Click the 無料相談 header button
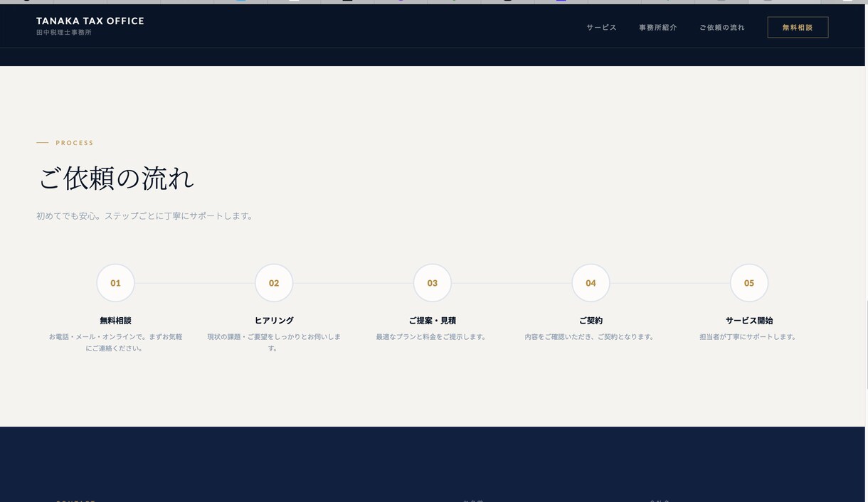Image resolution: width=868 pixels, height=502 pixels. coord(798,27)
